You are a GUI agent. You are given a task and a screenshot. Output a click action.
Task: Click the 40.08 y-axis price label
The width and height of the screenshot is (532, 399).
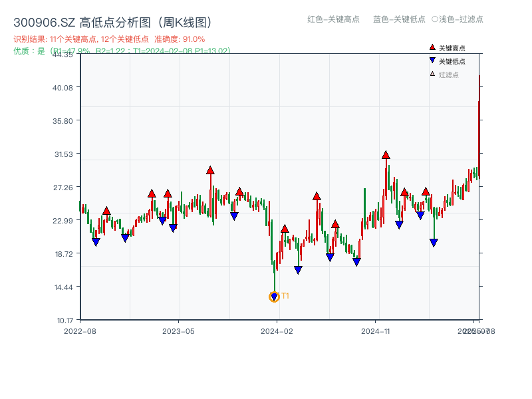[63, 88]
